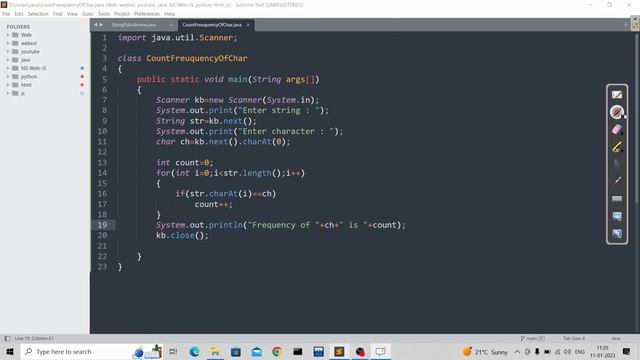Open the Find menu

(58, 14)
